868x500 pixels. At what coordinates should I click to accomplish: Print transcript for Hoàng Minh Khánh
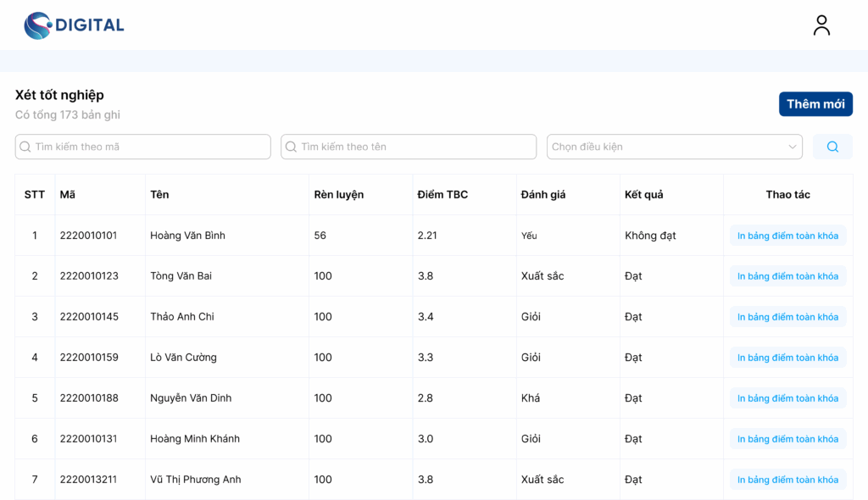787,439
